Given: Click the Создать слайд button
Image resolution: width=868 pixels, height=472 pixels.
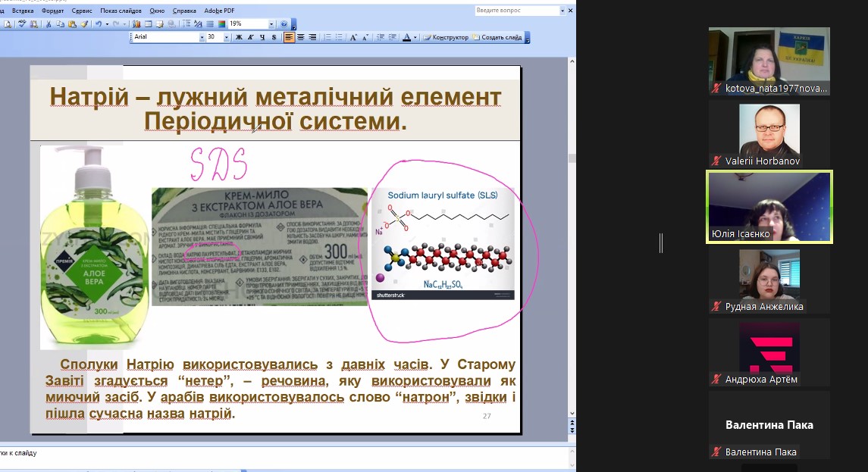Looking at the screenshot, I should (497, 38).
